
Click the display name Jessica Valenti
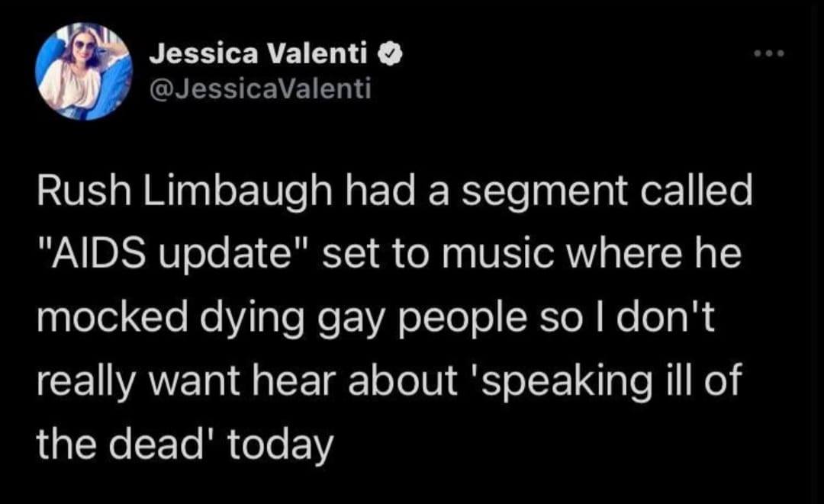click(259, 55)
